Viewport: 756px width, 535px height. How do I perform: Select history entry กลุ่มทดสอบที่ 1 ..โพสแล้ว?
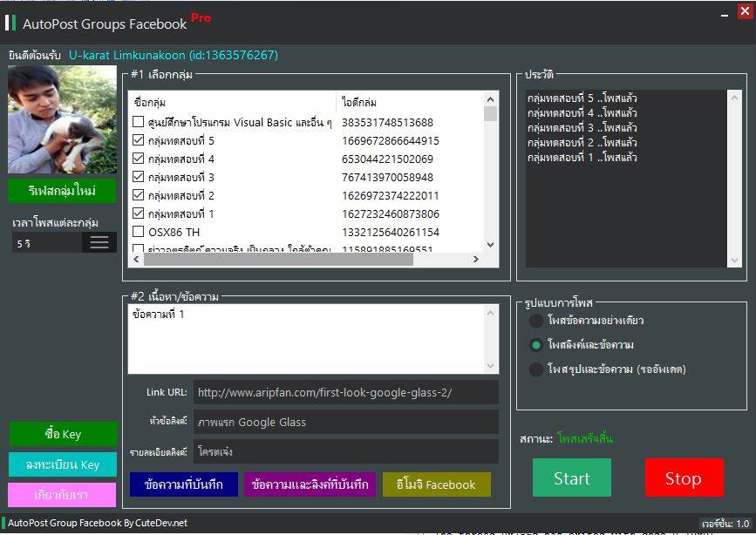tap(582, 157)
